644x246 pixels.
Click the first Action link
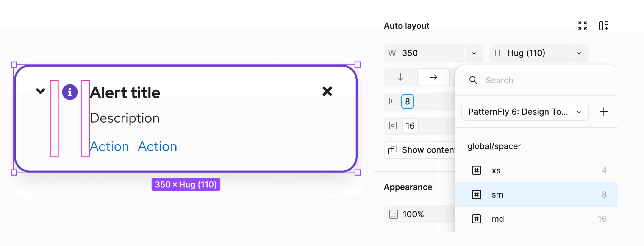tap(109, 146)
